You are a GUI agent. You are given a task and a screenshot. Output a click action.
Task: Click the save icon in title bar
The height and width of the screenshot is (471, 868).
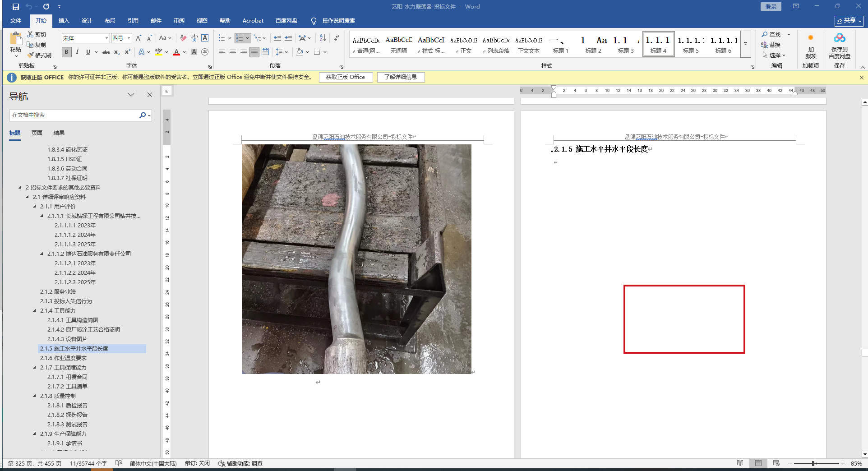(x=16, y=7)
